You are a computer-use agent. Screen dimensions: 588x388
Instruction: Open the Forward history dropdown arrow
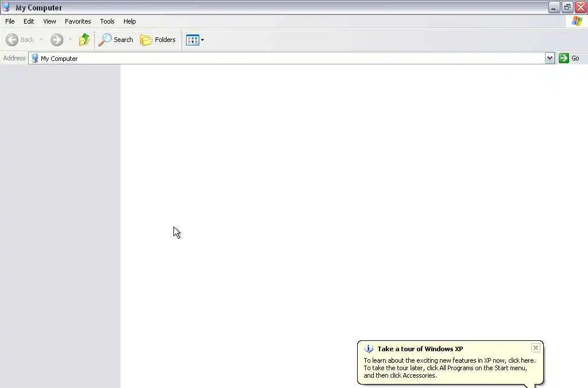[70, 40]
